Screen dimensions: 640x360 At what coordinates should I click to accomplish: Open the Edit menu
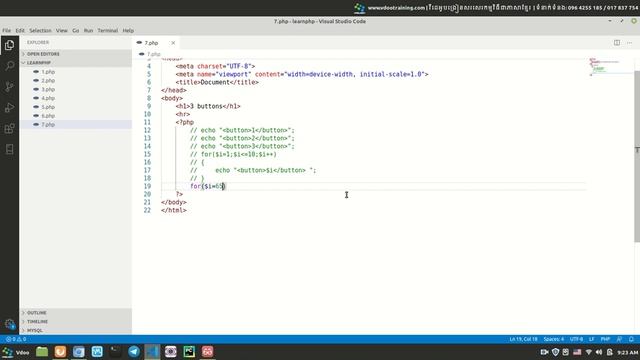[20, 31]
